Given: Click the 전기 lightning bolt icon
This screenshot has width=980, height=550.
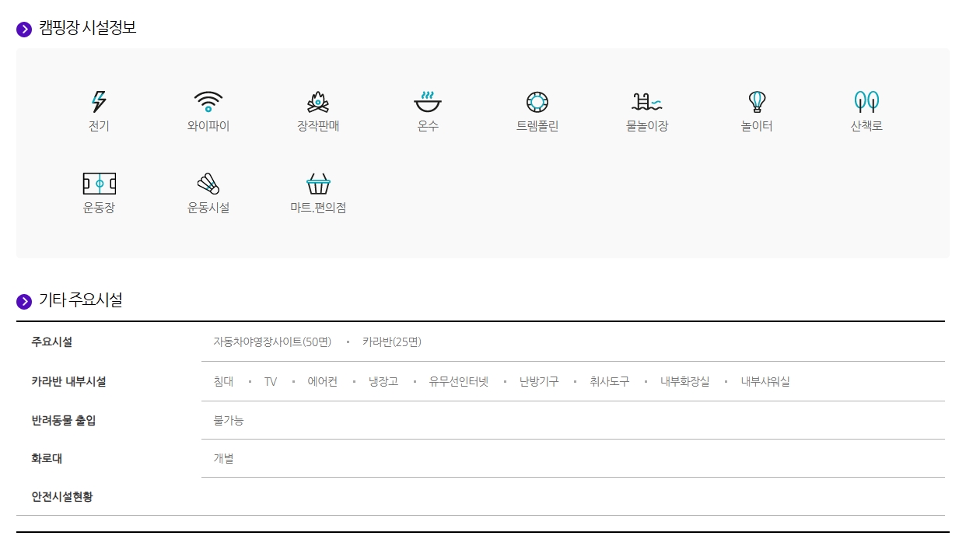Looking at the screenshot, I should pos(99,101).
